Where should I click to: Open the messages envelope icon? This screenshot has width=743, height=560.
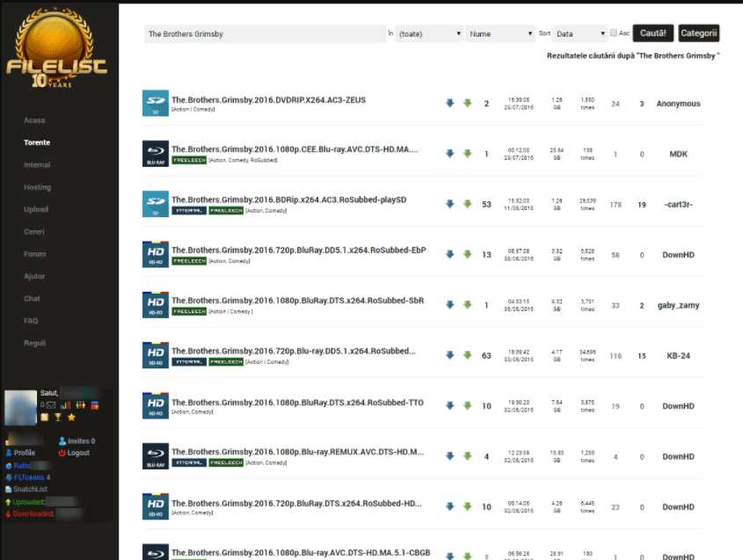click(x=51, y=405)
